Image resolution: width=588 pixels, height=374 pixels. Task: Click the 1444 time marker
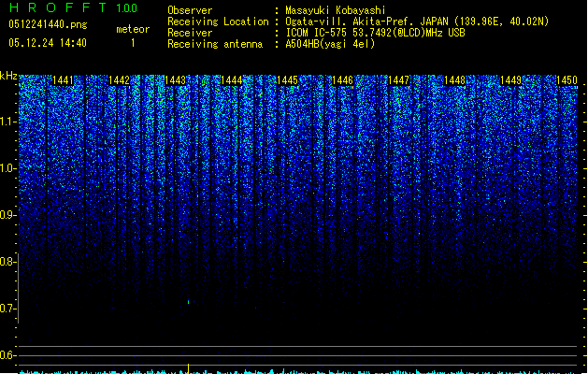231,80
